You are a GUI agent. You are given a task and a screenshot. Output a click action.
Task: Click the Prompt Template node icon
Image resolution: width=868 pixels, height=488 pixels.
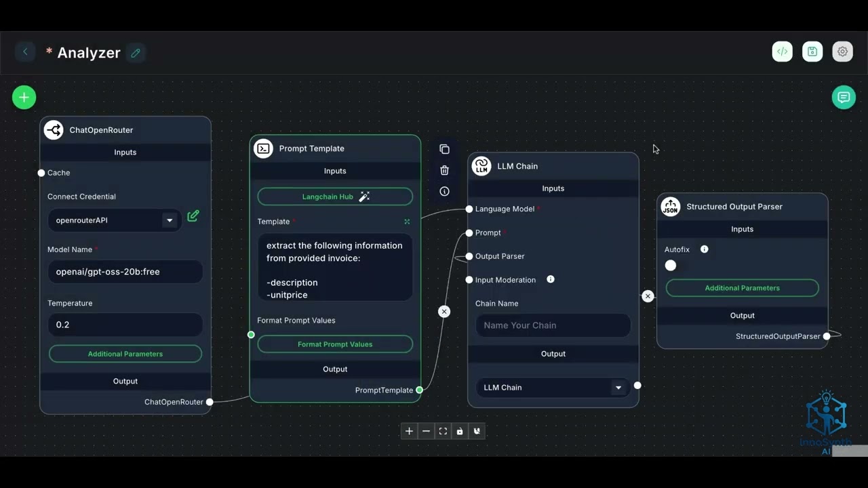[263, 148]
